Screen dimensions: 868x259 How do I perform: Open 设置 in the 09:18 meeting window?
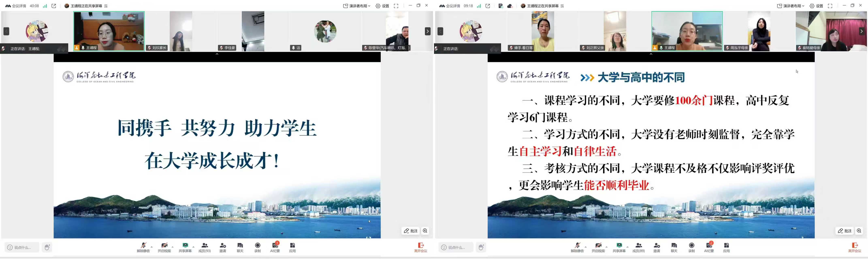[816, 6]
